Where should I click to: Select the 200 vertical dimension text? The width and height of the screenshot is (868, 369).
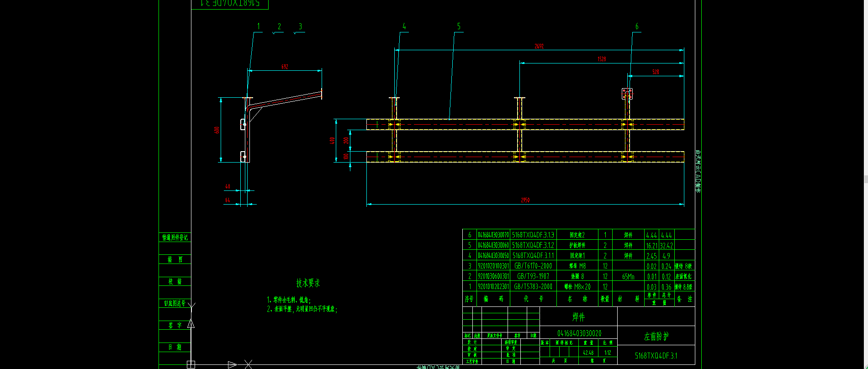pyautogui.click(x=346, y=141)
